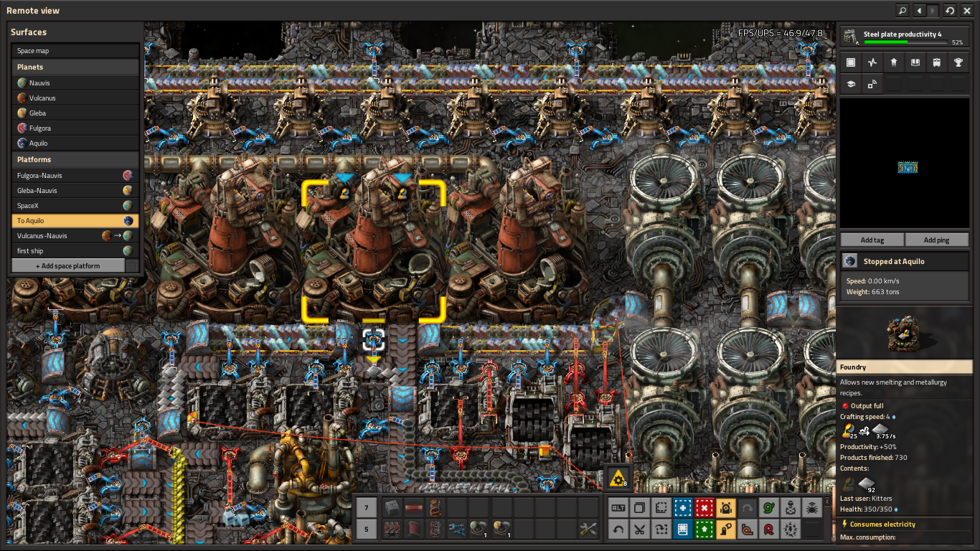Select the Fulgora-Nauvis platform
Image resolution: width=980 pixels, height=551 pixels.
pyautogui.click(x=75, y=175)
